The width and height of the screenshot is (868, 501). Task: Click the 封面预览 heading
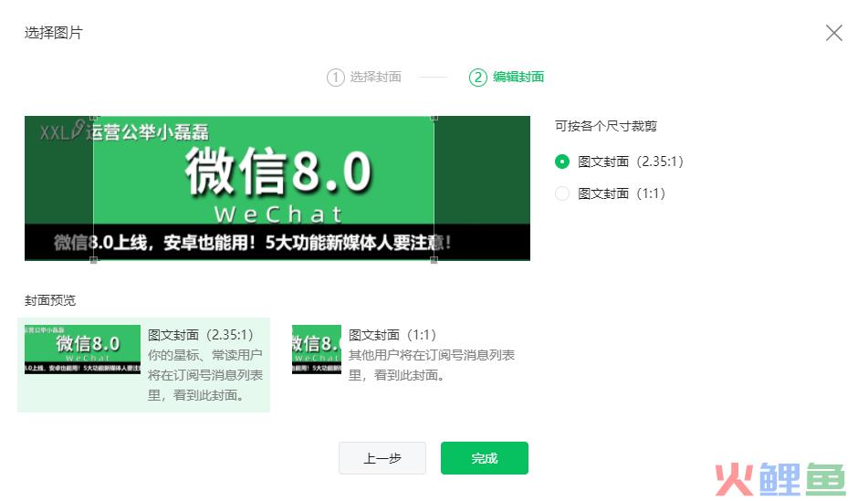50,300
